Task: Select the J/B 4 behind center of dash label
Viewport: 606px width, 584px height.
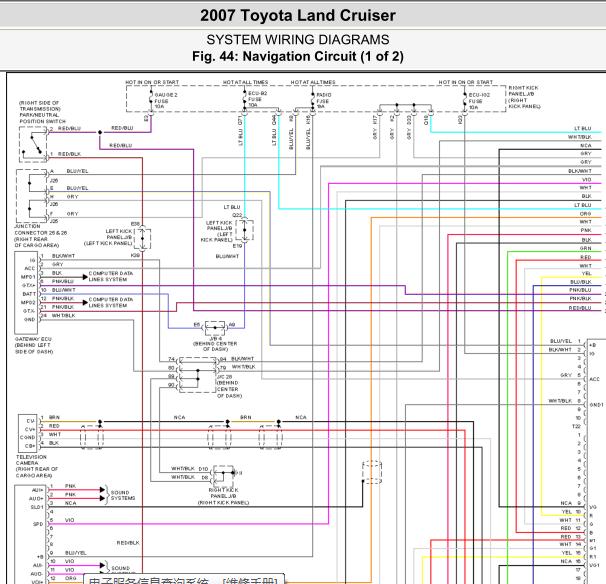Action: [215, 343]
